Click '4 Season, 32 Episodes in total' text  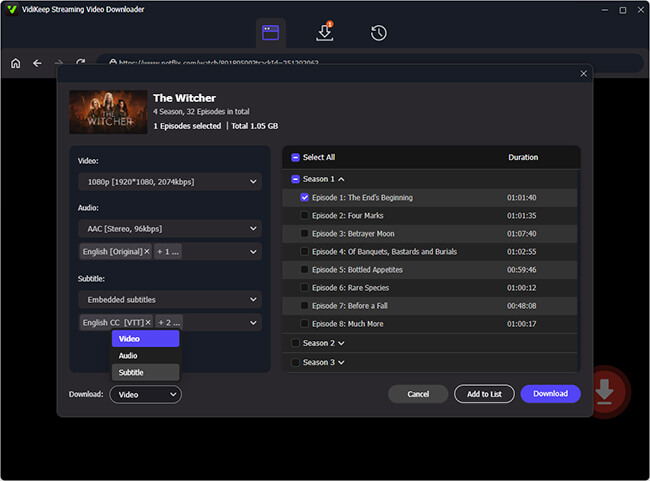point(201,112)
